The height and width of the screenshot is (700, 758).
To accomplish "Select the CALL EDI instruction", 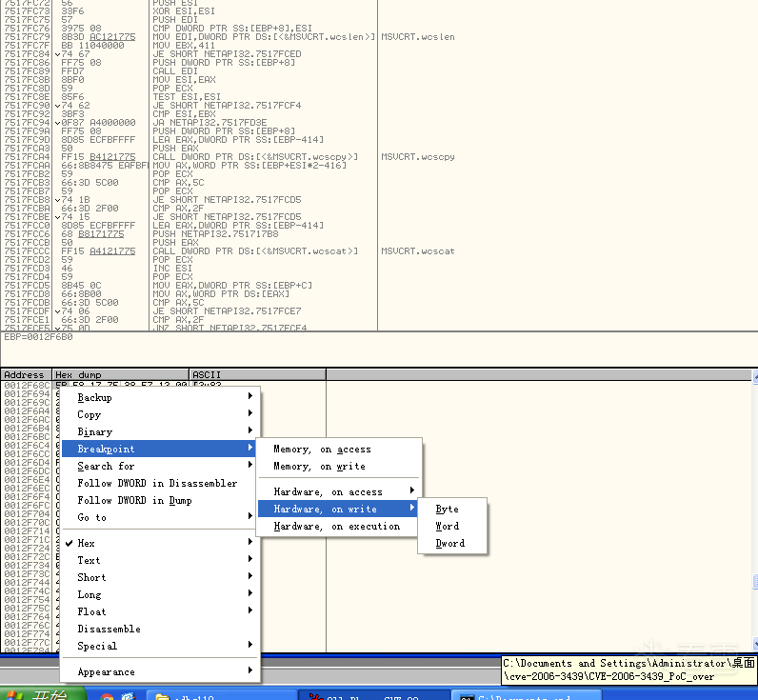I will click(175, 71).
